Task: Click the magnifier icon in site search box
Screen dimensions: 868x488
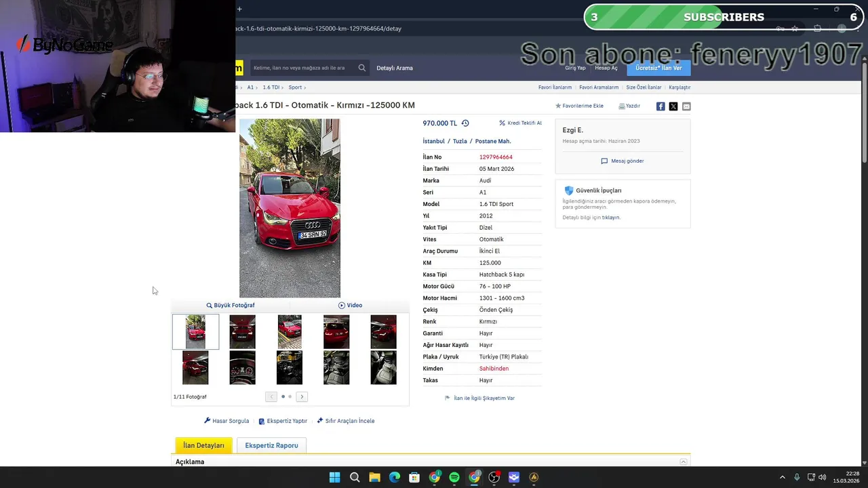Action: (361, 68)
